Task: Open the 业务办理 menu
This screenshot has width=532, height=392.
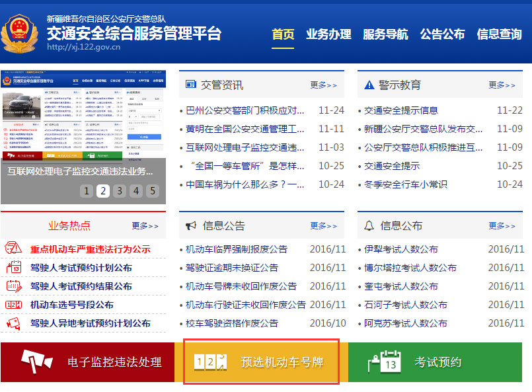Action: [x=328, y=35]
